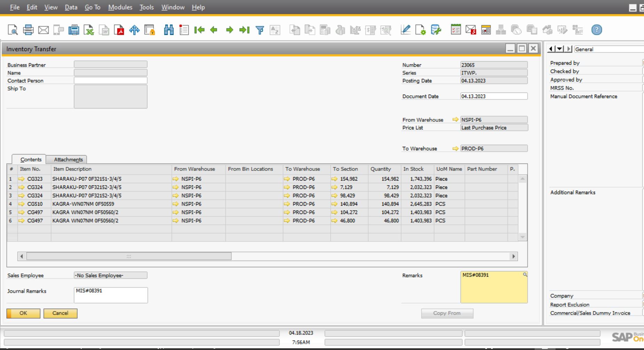Open the General category dropdown in side panel
The width and height of the screenshot is (644, 350).
[x=608, y=49]
